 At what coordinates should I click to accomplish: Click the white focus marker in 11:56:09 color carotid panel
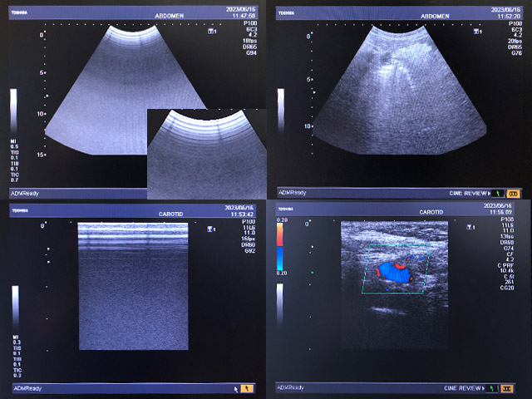point(313,247)
